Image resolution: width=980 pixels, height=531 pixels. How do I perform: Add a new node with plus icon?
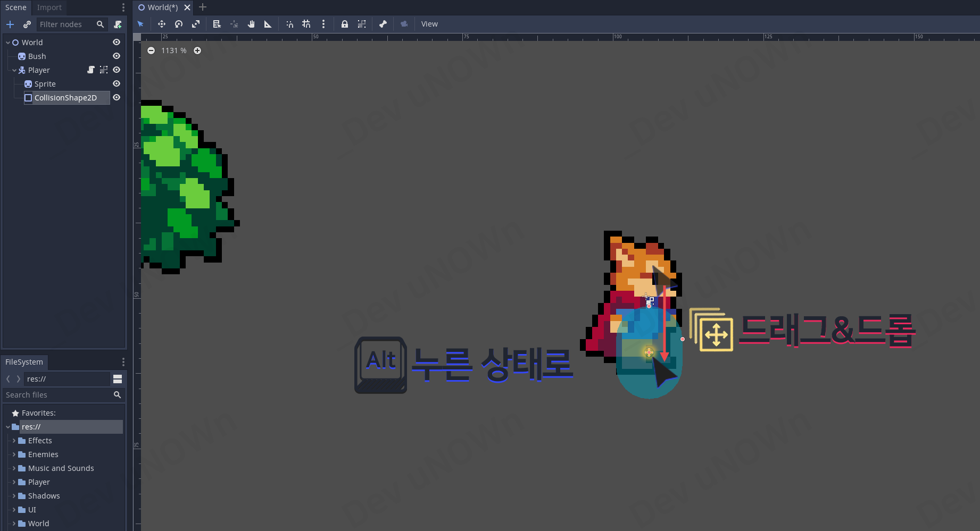tap(10, 24)
